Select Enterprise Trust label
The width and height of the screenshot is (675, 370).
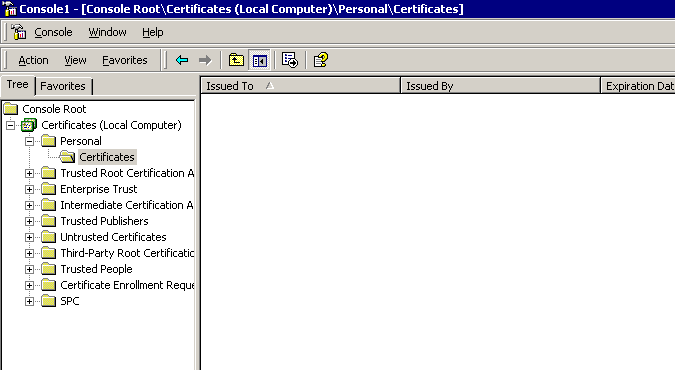click(x=99, y=189)
